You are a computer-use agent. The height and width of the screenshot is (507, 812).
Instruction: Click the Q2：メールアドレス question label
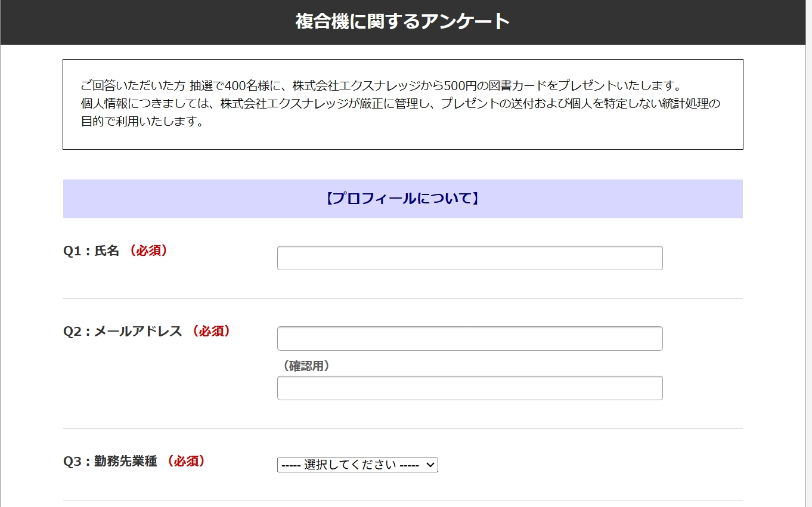pyautogui.click(x=122, y=332)
